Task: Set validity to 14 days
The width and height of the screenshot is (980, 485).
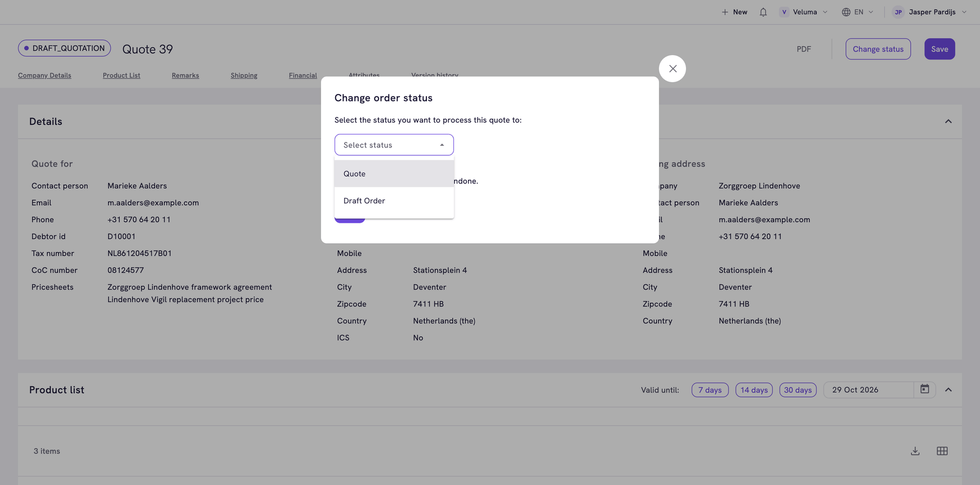Action: click(754, 390)
